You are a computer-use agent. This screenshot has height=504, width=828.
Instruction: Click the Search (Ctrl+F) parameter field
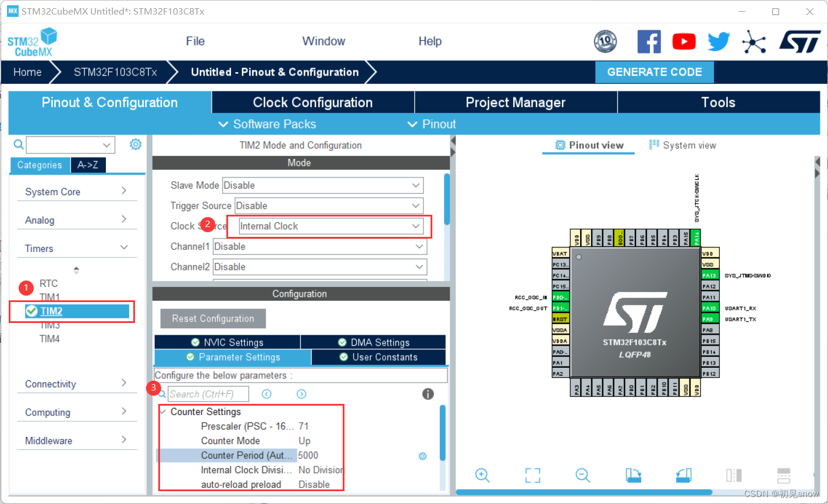(x=208, y=394)
